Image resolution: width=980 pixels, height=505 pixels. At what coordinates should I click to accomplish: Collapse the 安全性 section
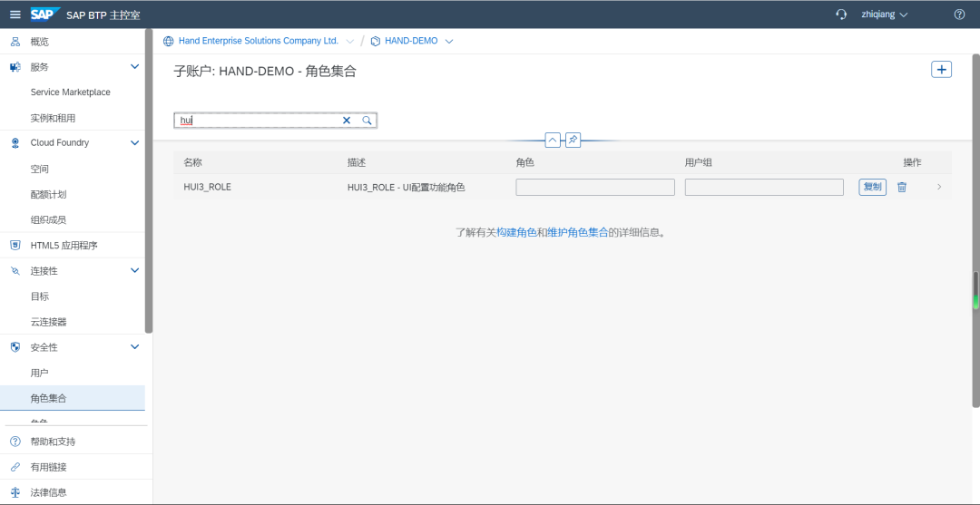[x=134, y=346]
